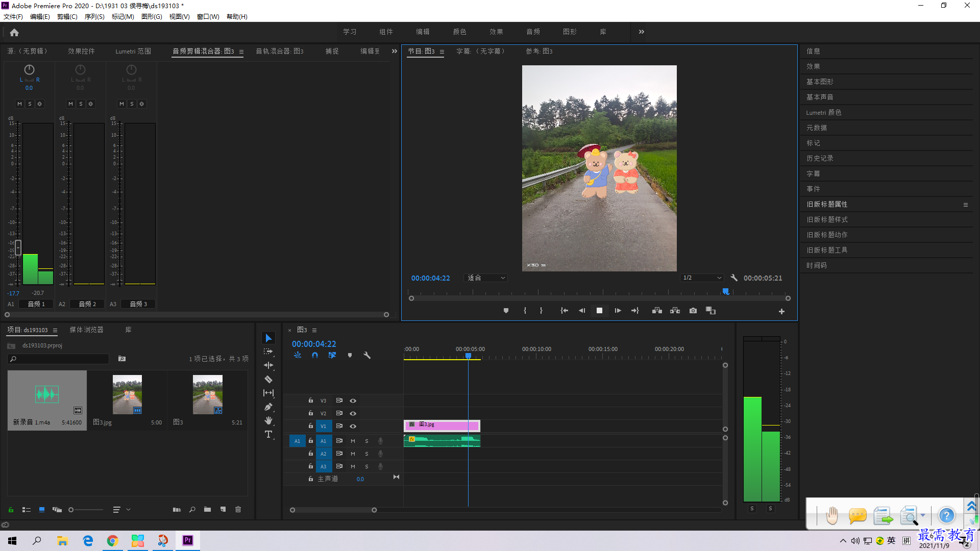Screen dimensions: 980x551
Task: Open 旧版标题属性 panel menu
Action: [965, 205]
